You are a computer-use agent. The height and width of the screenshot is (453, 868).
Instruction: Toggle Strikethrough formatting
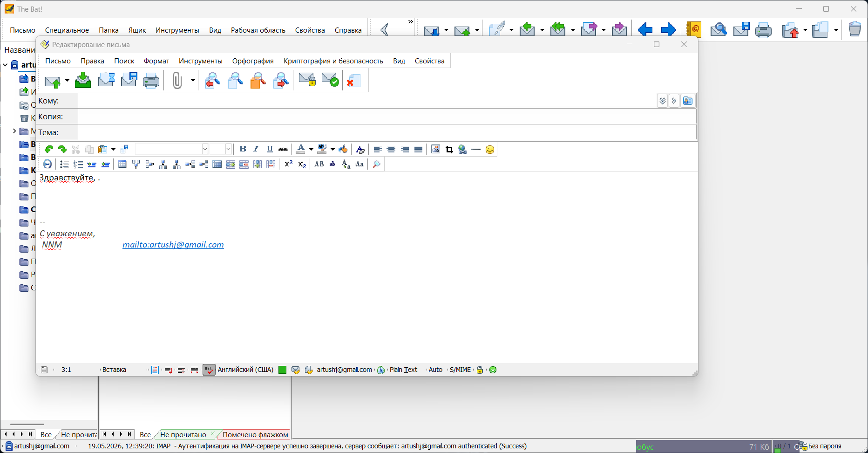click(283, 149)
